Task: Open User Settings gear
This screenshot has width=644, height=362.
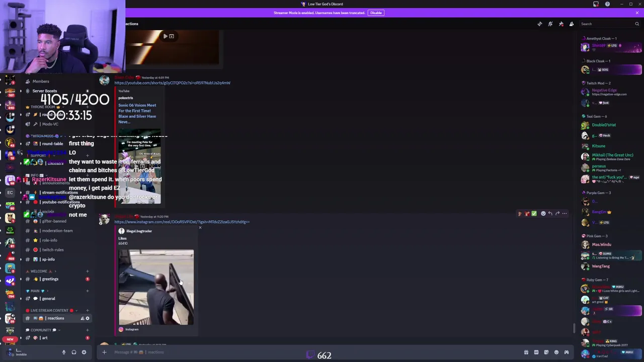Action: 84,352
